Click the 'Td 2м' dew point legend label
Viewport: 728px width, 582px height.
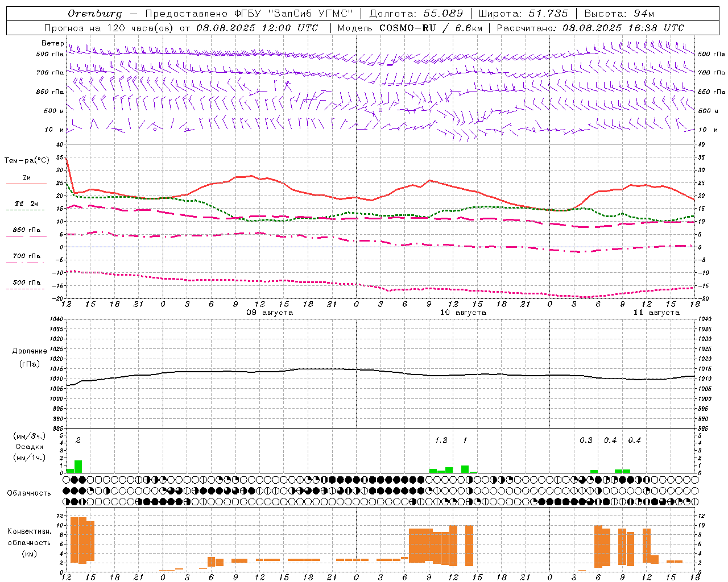pos(27,203)
